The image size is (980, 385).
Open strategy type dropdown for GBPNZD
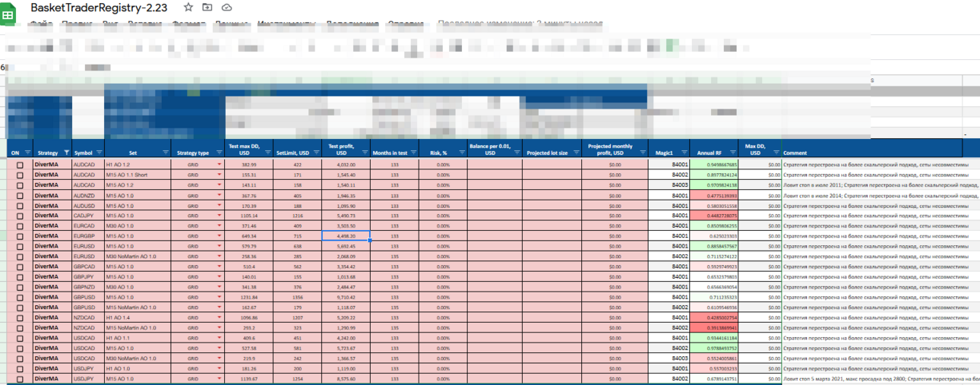click(220, 286)
